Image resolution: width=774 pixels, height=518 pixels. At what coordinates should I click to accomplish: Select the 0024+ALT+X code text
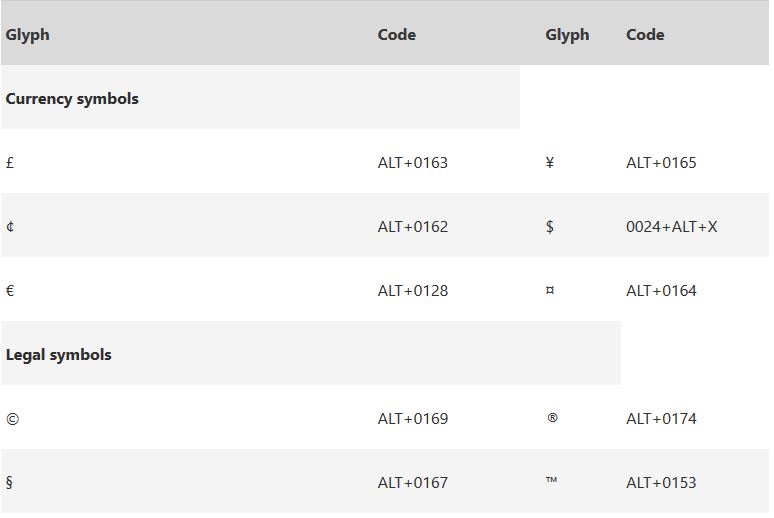coord(671,226)
